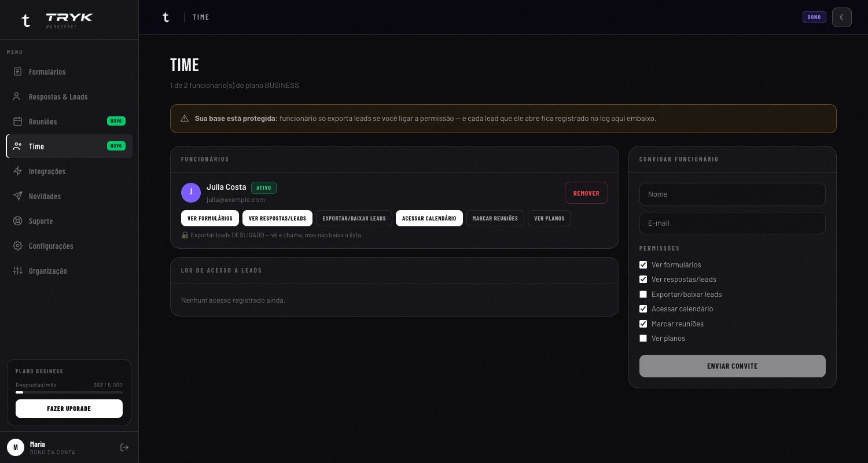Click the Configurações gear icon

coord(17,246)
